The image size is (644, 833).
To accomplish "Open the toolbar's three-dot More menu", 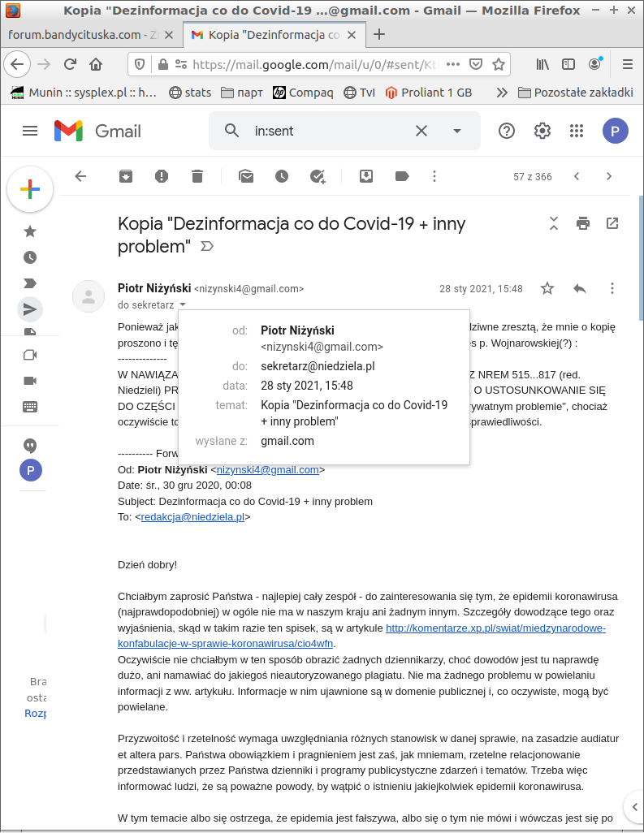I will pyautogui.click(x=434, y=176).
